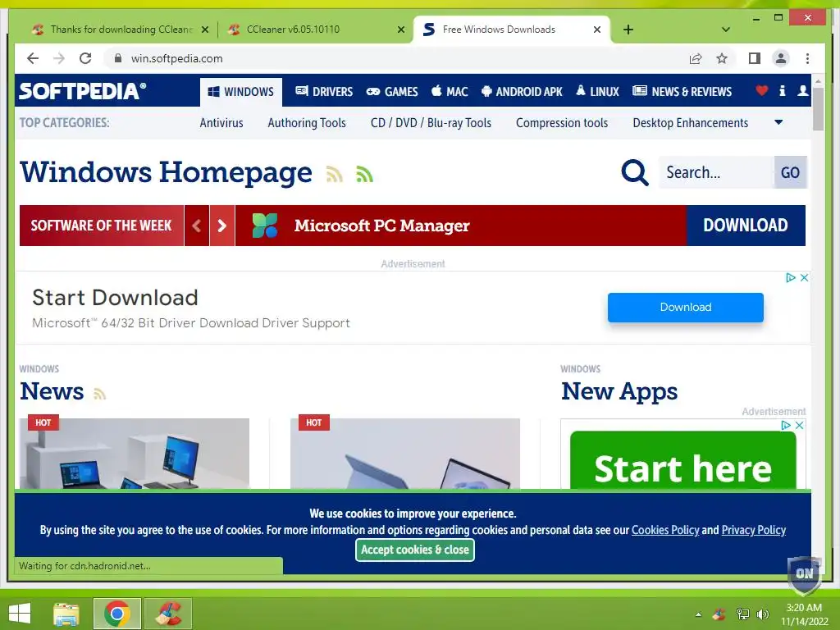Open the browser side panel icon
840x630 pixels.
point(755,58)
